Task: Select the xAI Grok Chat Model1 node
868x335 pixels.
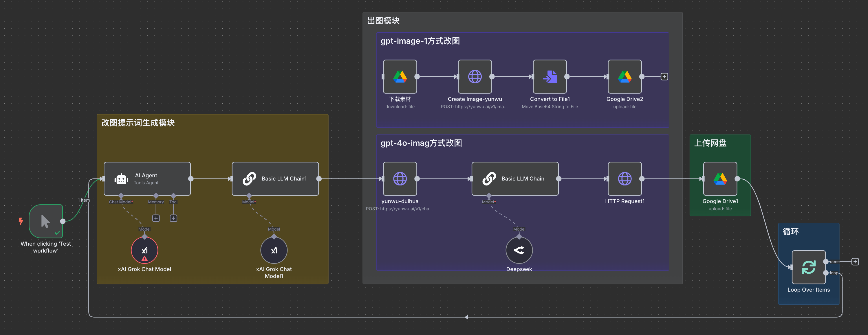Action: [274, 250]
